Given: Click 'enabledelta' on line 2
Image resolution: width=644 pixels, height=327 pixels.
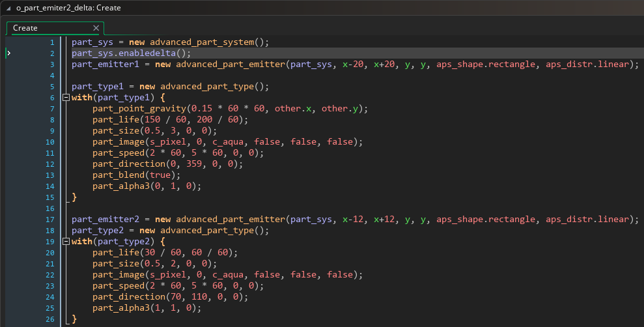Looking at the screenshot, I should click(147, 53).
